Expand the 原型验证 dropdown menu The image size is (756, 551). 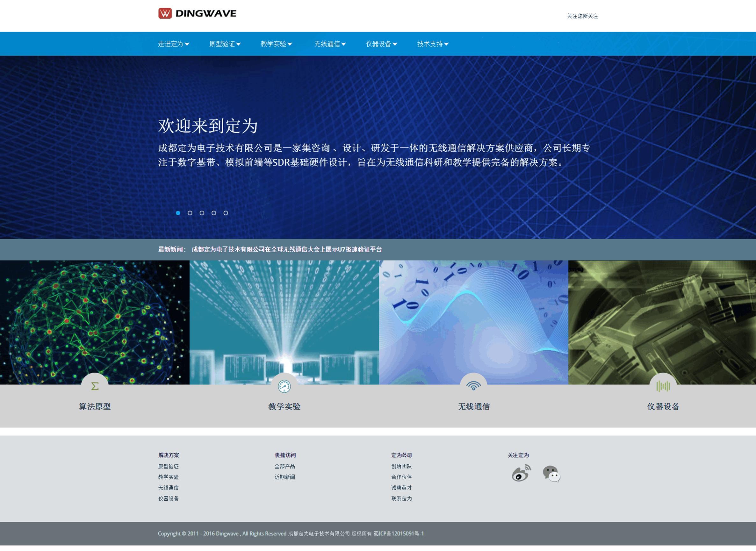pos(225,44)
